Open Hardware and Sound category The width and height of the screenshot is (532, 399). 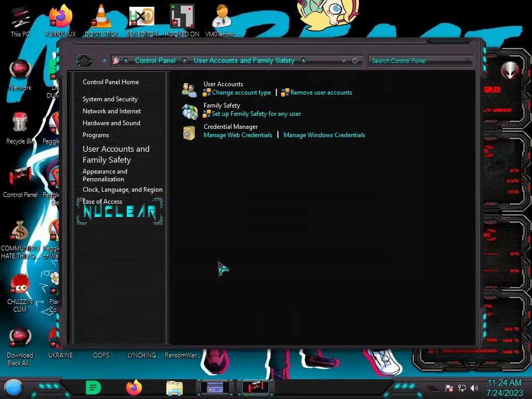pyautogui.click(x=111, y=123)
